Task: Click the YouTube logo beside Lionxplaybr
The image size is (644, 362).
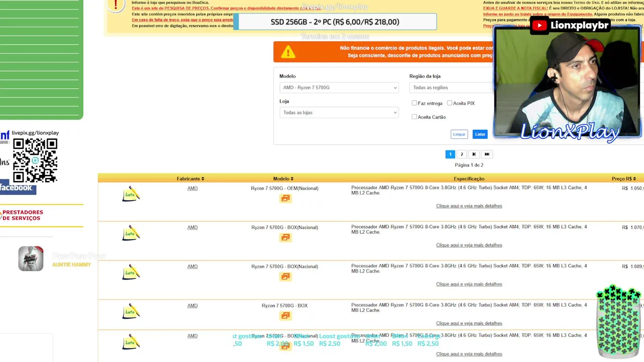Action: [539, 25]
